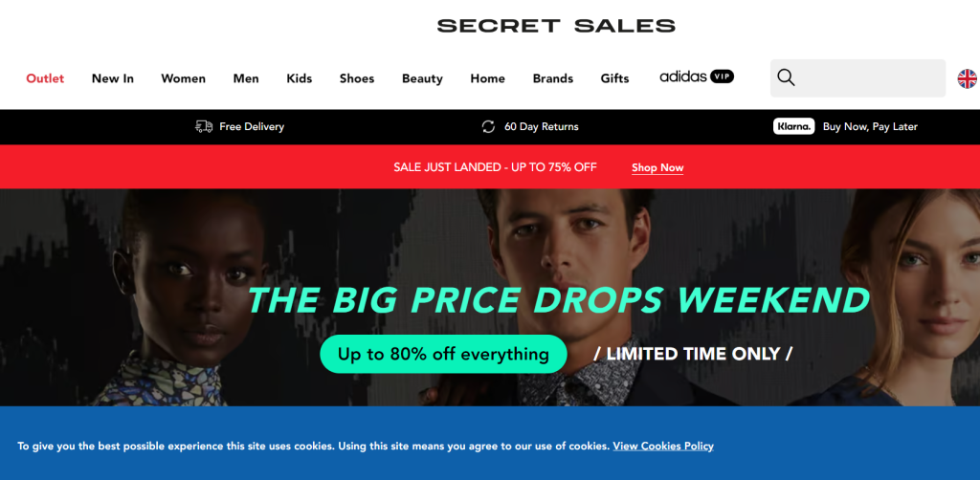Browse the Women category
980x480 pixels.
pyautogui.click(x=183, y=78)
